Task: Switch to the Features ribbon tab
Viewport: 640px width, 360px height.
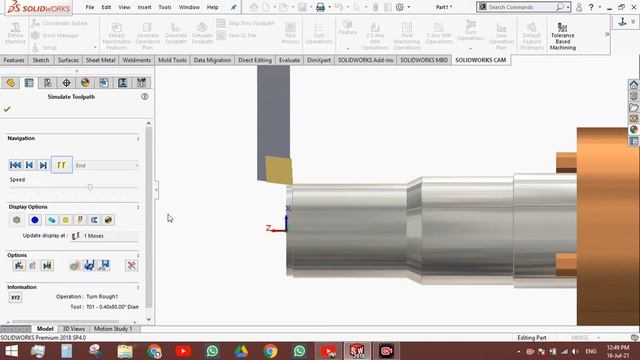Action: point(14,60)
